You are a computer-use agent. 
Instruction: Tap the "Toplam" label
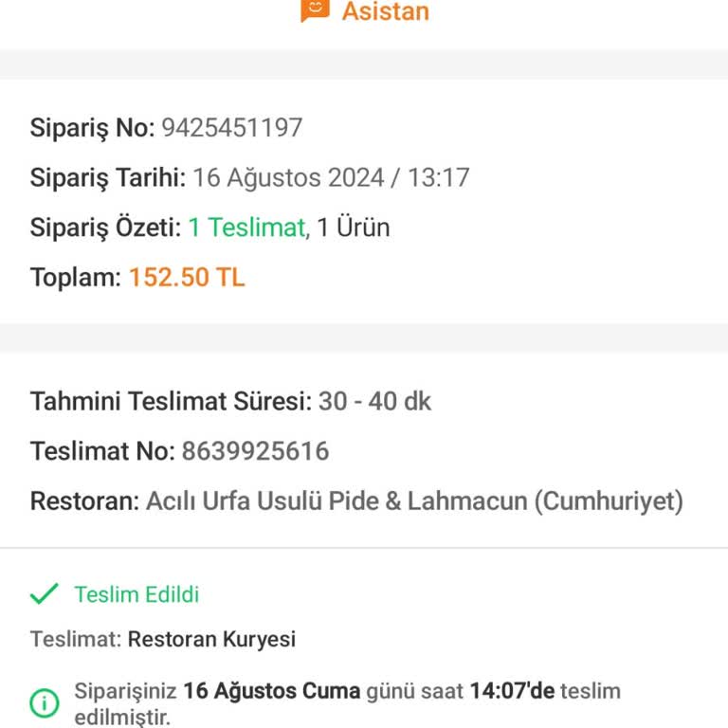pos(76,278)
